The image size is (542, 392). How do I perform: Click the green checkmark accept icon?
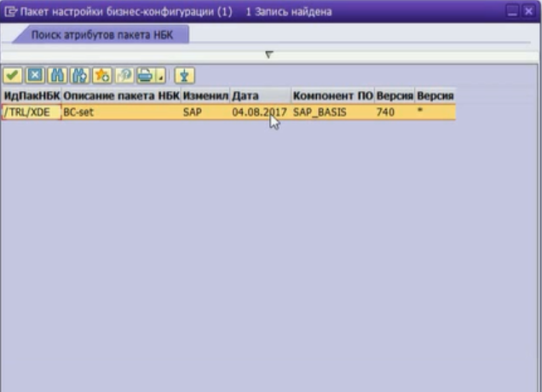click(13, 75)
